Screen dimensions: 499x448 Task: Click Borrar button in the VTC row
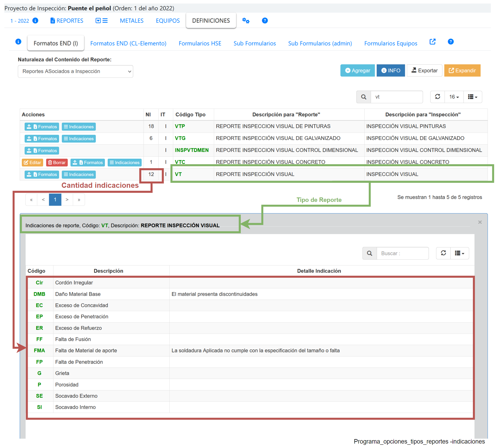click(57, 162)
